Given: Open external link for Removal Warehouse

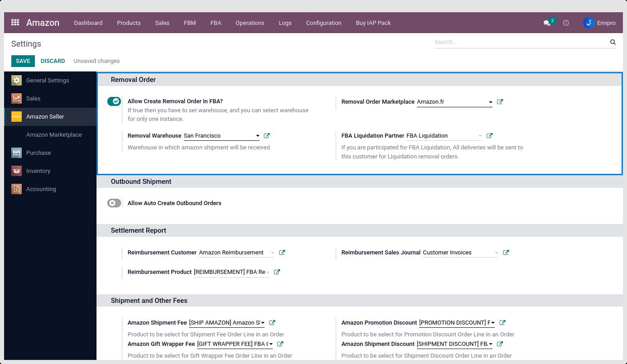Looking at the screenshot, I should [267, 136].
